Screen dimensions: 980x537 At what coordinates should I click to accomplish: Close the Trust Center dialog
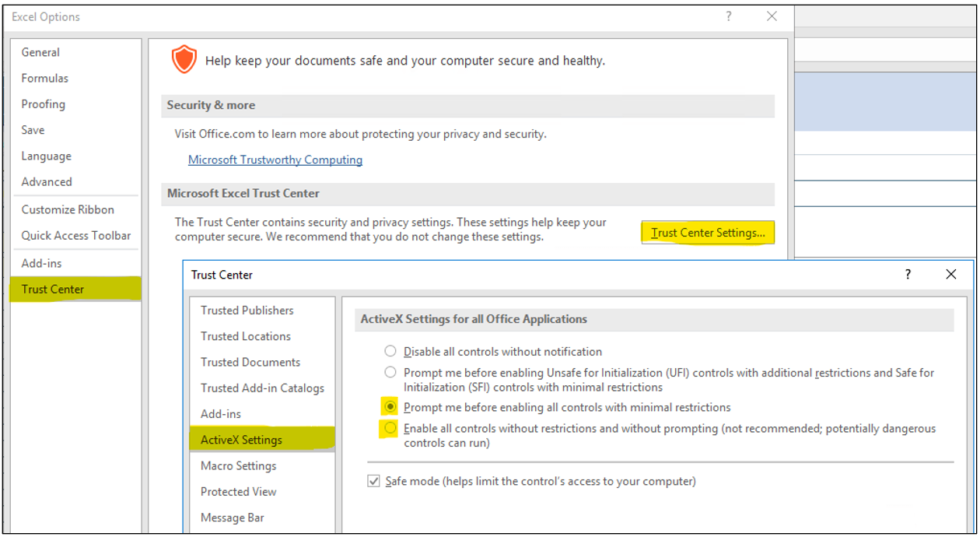coord(950,274)
